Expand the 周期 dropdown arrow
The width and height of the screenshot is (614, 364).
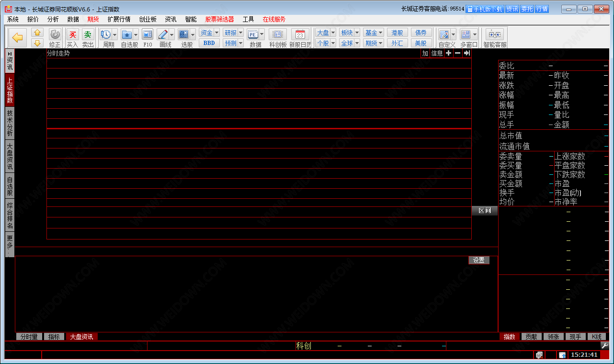[x=115, y=34]
